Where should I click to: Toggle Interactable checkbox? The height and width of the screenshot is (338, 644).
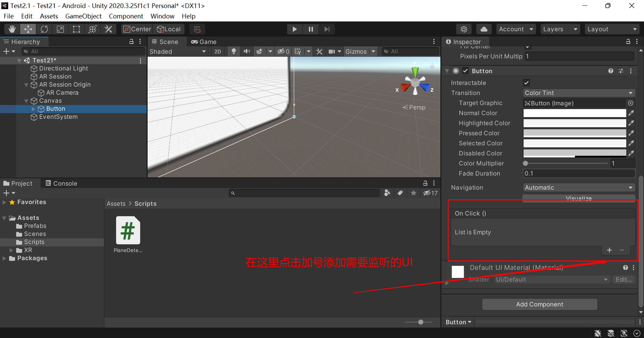[527, 83]
